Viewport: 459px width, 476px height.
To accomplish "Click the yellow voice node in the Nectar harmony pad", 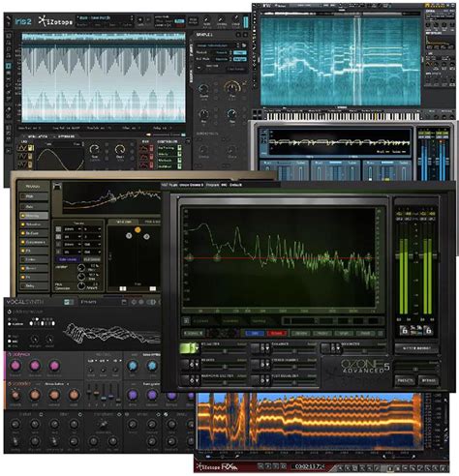I will [138, 230].
